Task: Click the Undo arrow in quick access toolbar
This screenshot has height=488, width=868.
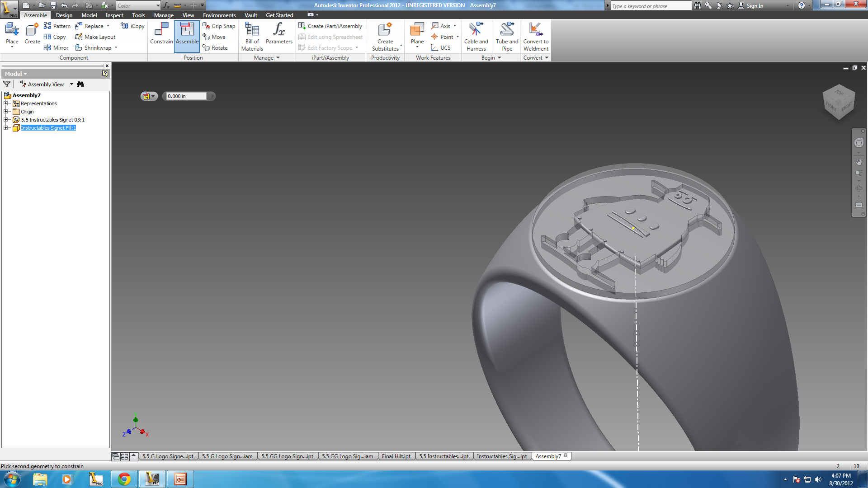Action: point(64,5)
